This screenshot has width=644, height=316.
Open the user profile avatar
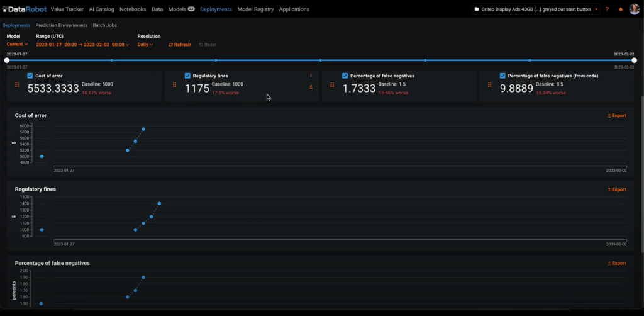click(x=634, y=9)
